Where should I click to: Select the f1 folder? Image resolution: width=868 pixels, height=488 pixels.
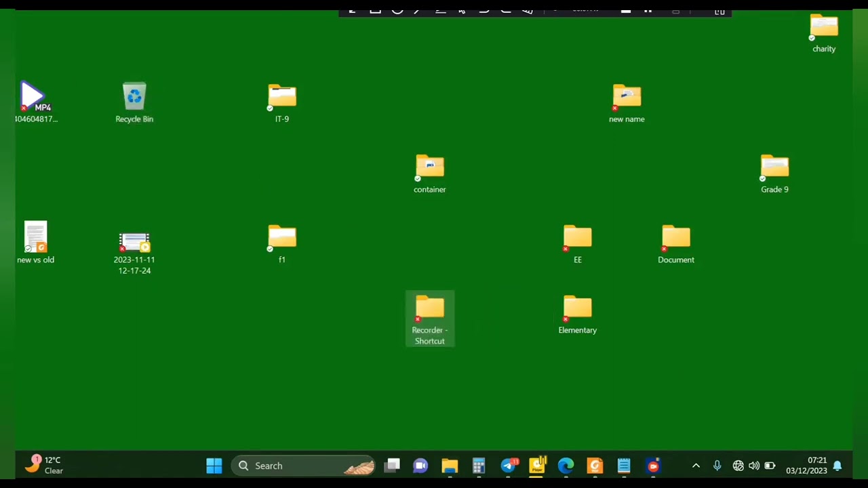click(282, 244)
